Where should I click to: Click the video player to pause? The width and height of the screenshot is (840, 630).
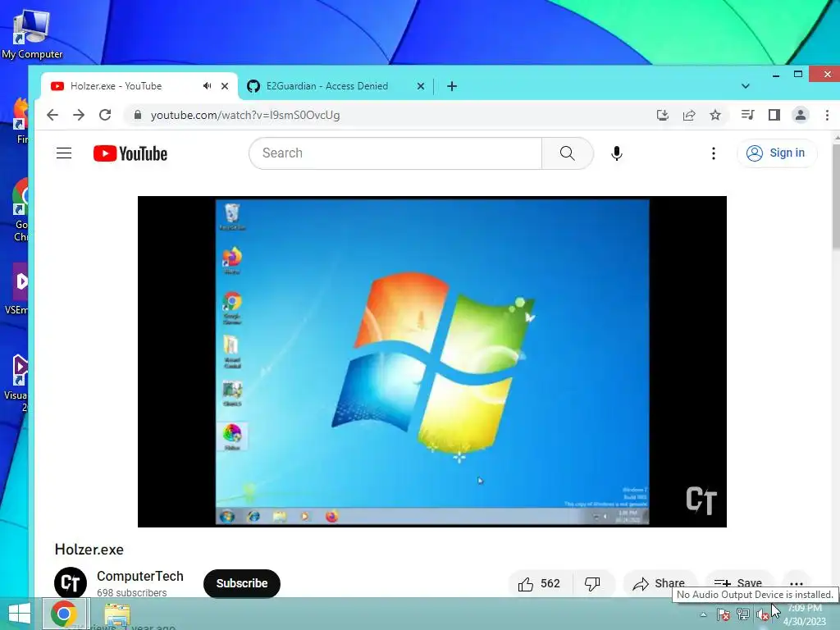pyautogui.click(x=431, y=362)
